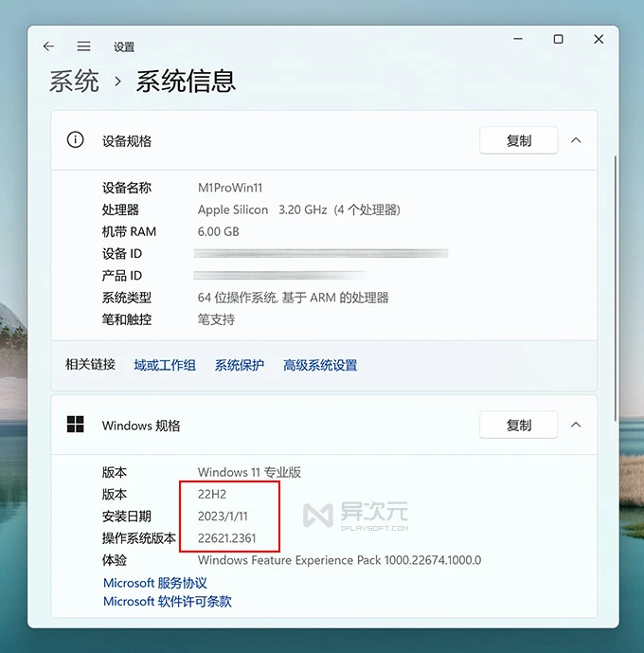This screenshot has height=653, width=644.
Task: Select 64 位操作系统 system type text
Action: [293, 298]
